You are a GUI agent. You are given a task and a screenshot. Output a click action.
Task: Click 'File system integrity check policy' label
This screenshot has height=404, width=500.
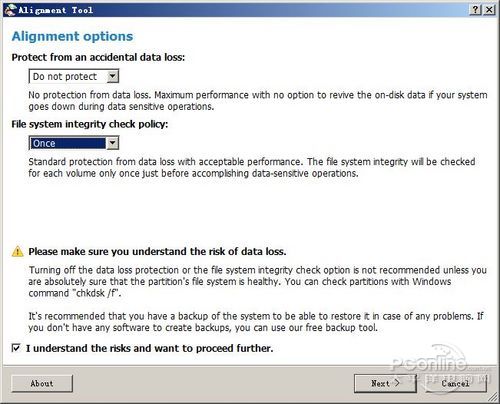pos(90,124)
